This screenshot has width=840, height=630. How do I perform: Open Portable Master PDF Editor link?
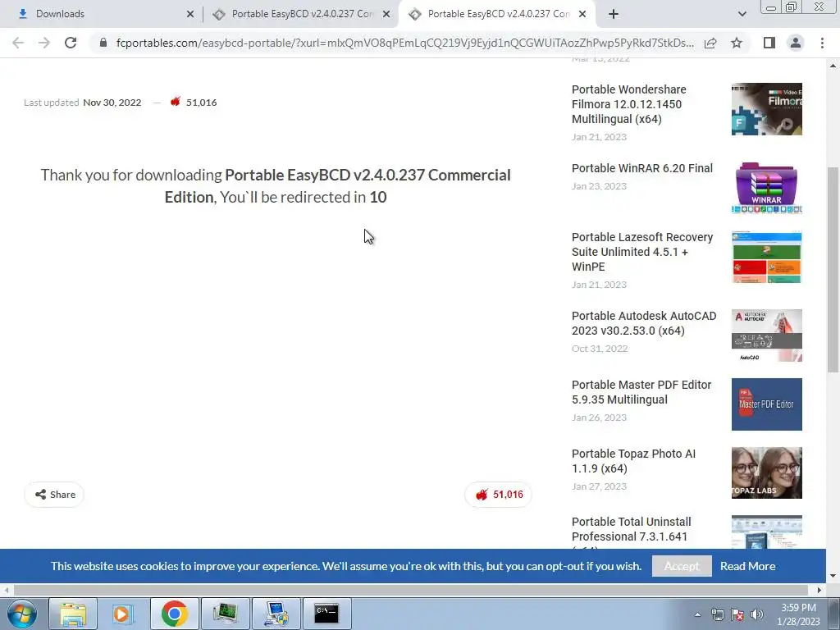pyautogui.click(x=641, y=392)
